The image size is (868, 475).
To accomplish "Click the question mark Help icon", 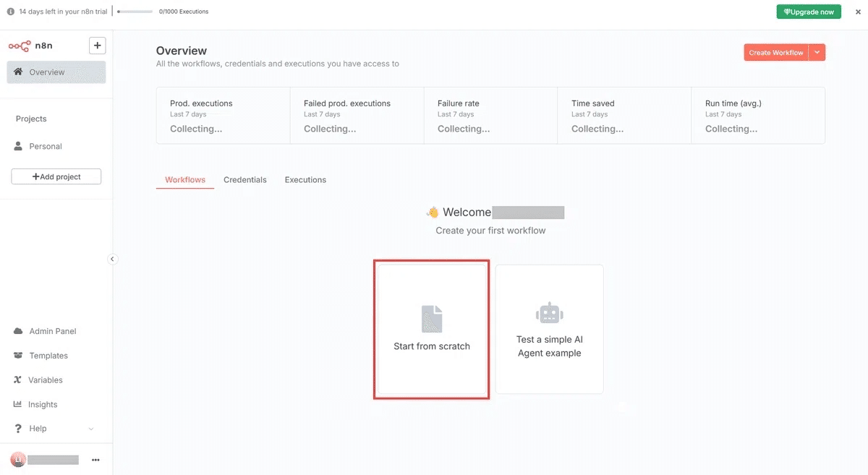I will 18,429.
